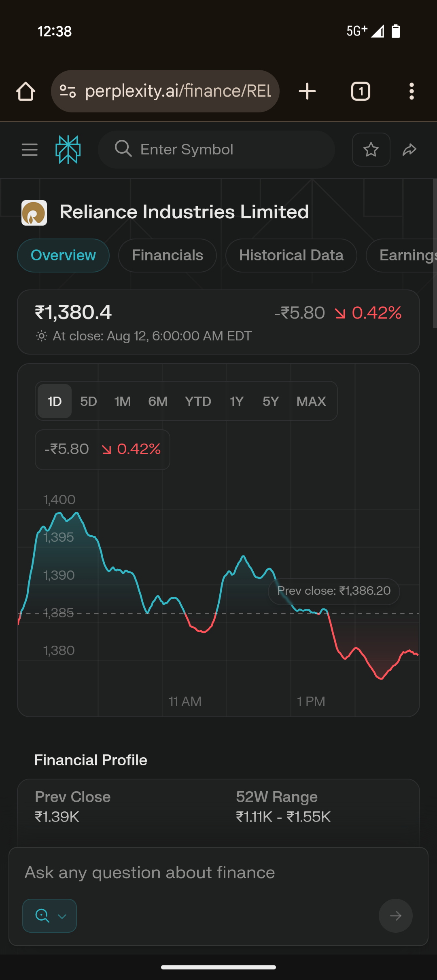Click the ₹1,380.4 price value
This screenshot has height=980, width=437.
[73, 313]
